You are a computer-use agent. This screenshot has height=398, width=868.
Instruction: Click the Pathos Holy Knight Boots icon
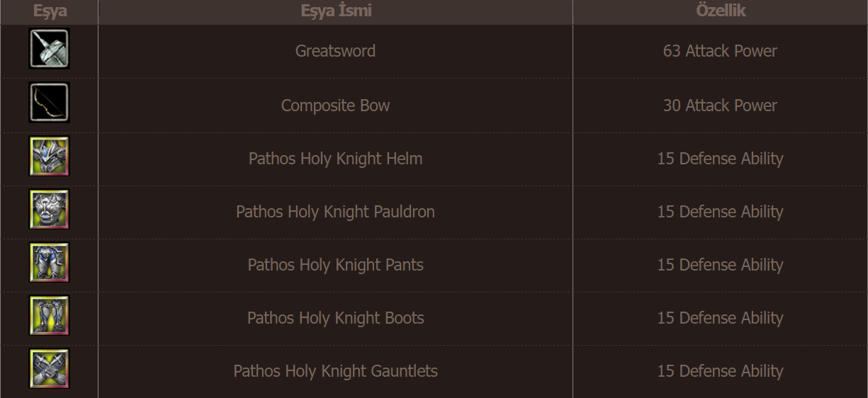(x=49, y=316)
